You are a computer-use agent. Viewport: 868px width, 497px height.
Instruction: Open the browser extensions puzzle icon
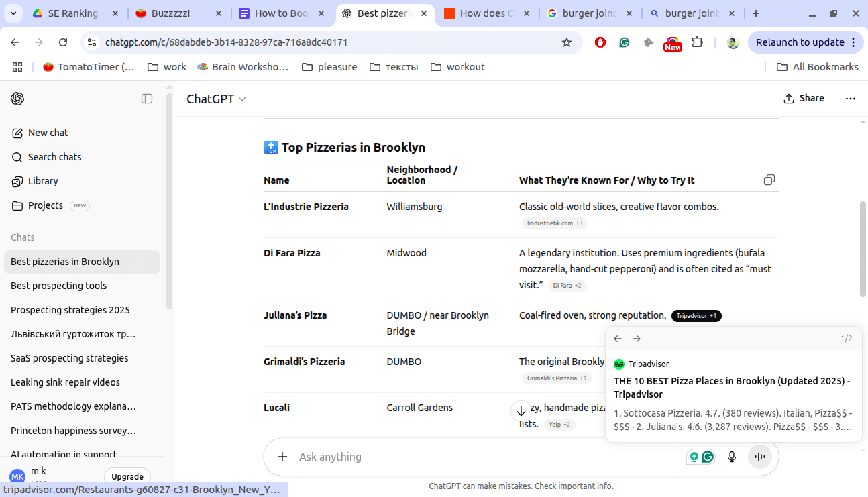[x=697, y=42]
